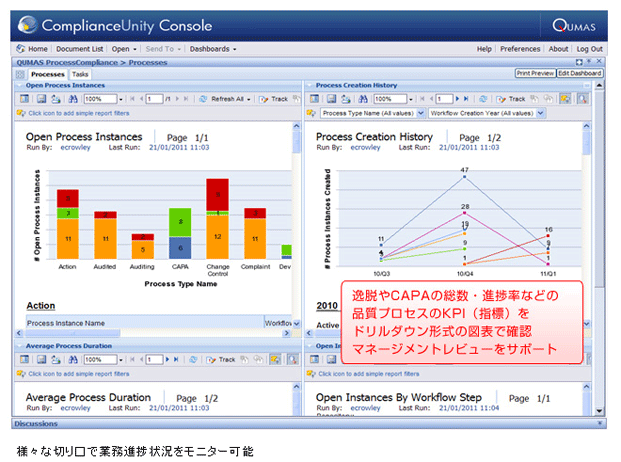Image resolution: width=621 pixels, height=462 pixels.
Task: Open the zoom 100% dropdown in the Open Process Instances toolbar
Action: pos(121,99)
